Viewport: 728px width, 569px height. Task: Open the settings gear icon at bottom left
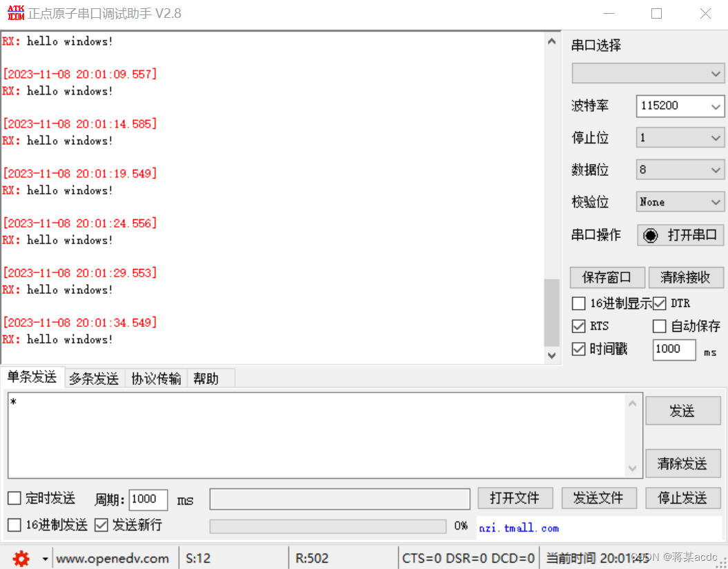(x=20, y=559)
